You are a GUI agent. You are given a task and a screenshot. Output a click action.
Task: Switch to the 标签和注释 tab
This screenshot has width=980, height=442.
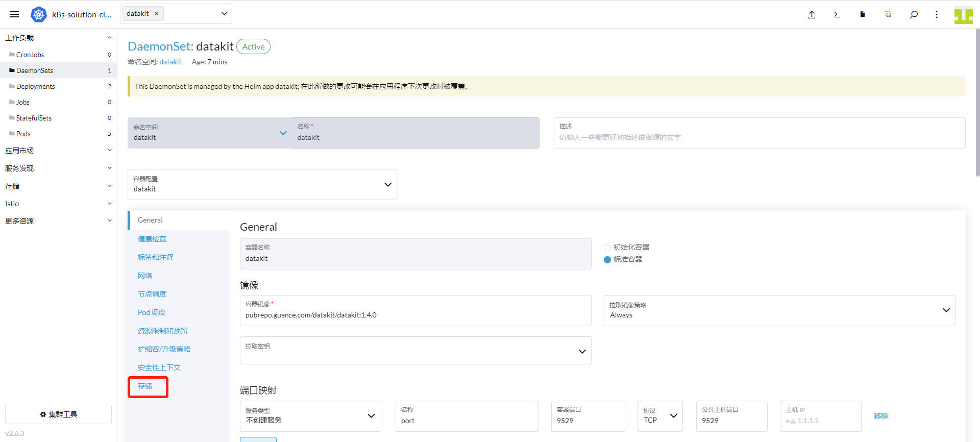(x=156, y=257)
